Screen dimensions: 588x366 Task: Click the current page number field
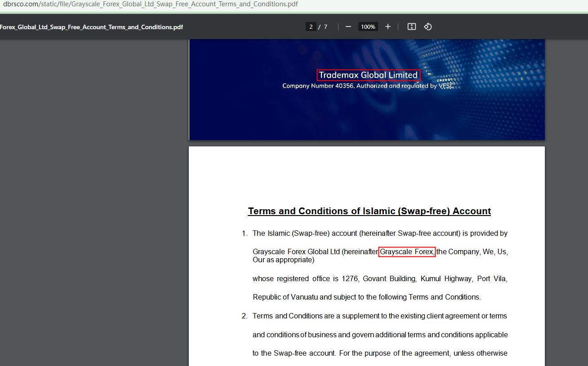pyautogui.click(x=311, y=26)
